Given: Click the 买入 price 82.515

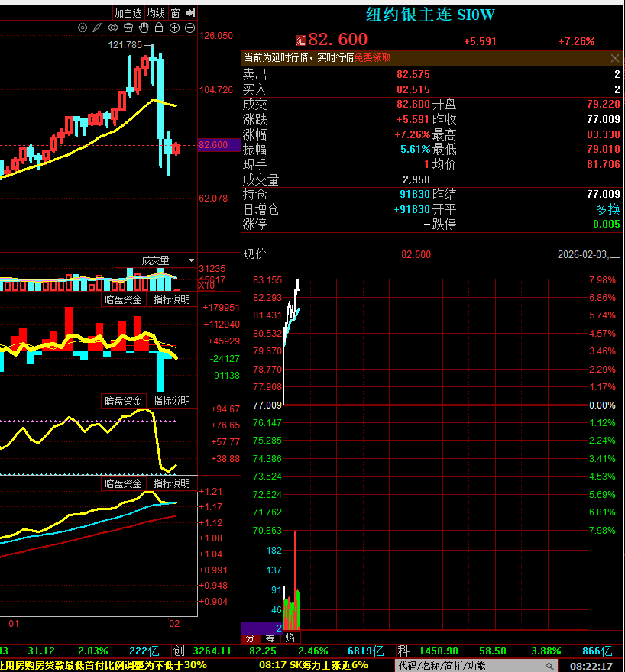Looking at the screenshot, I should point(413,89).
